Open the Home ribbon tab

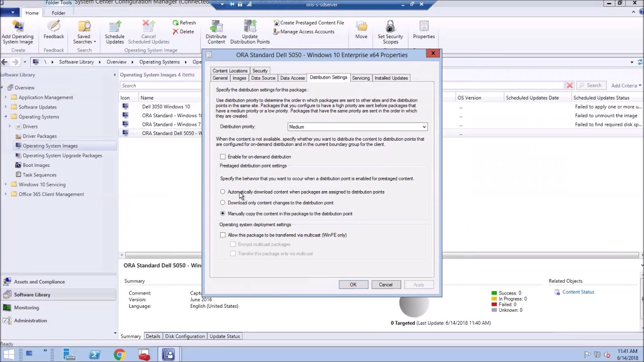coord(32,13)
